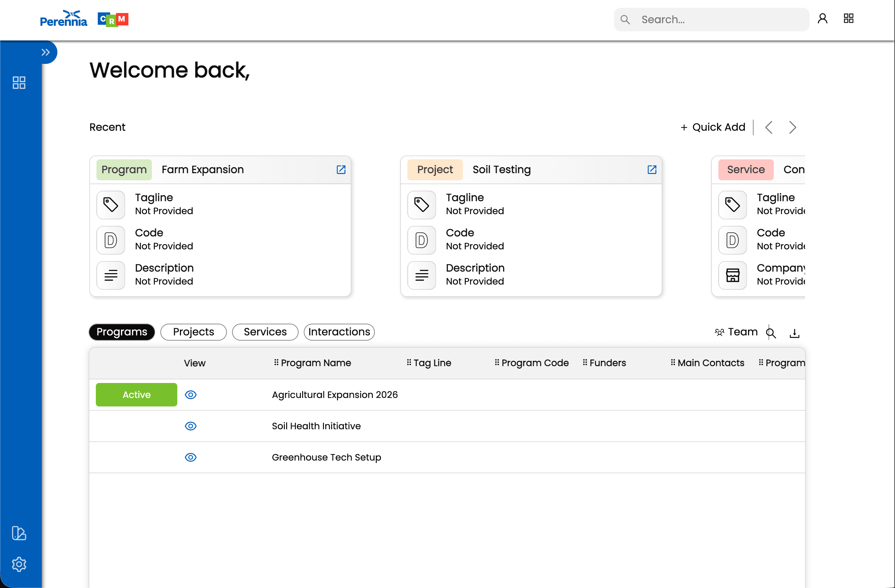Click the View column header
Image resolution: width=895 pixels, height=588 pixels.
[x=195, y=363]
